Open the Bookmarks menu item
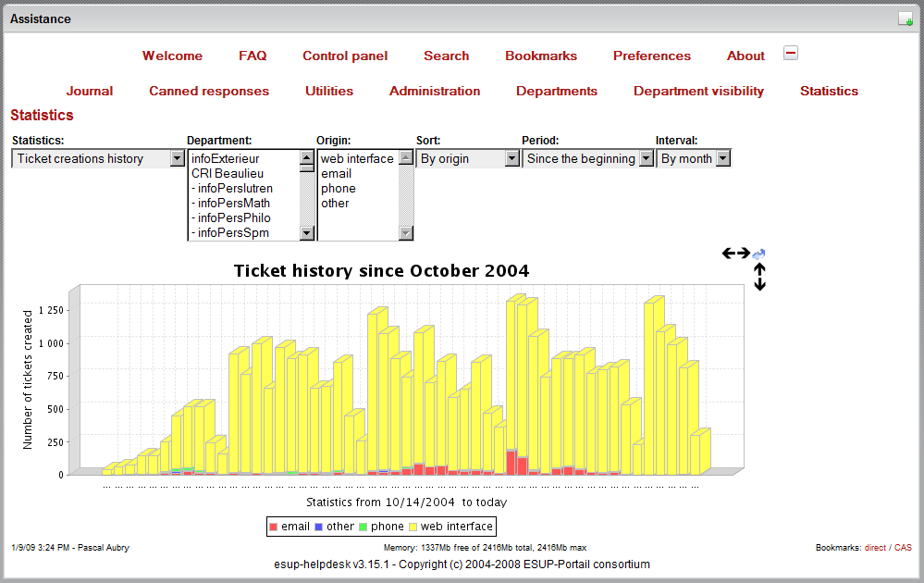The height and width of the screenshot is (583, 924). pos(541,56)
